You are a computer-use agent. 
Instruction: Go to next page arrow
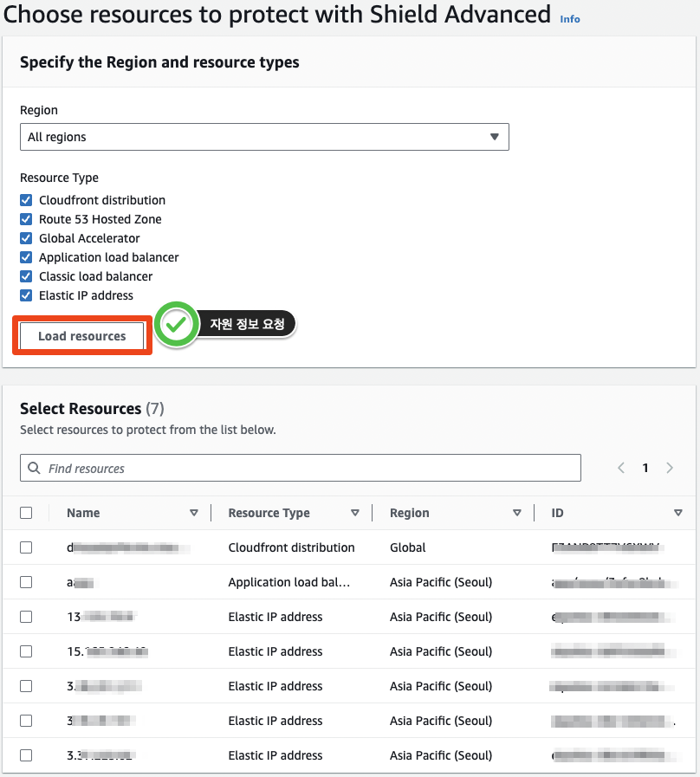[x=670, y=468]
